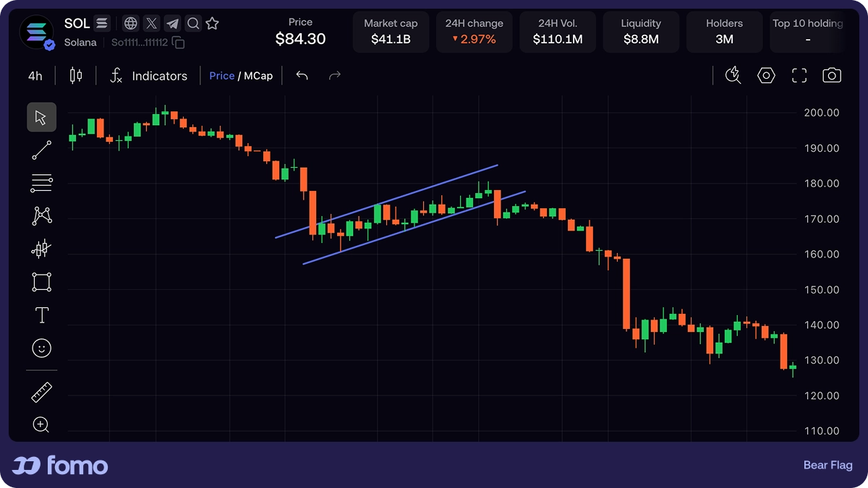The width and height of the screenshot is (868, 488).
Task: Click the 170.00 price axis label
Action: 822,219
